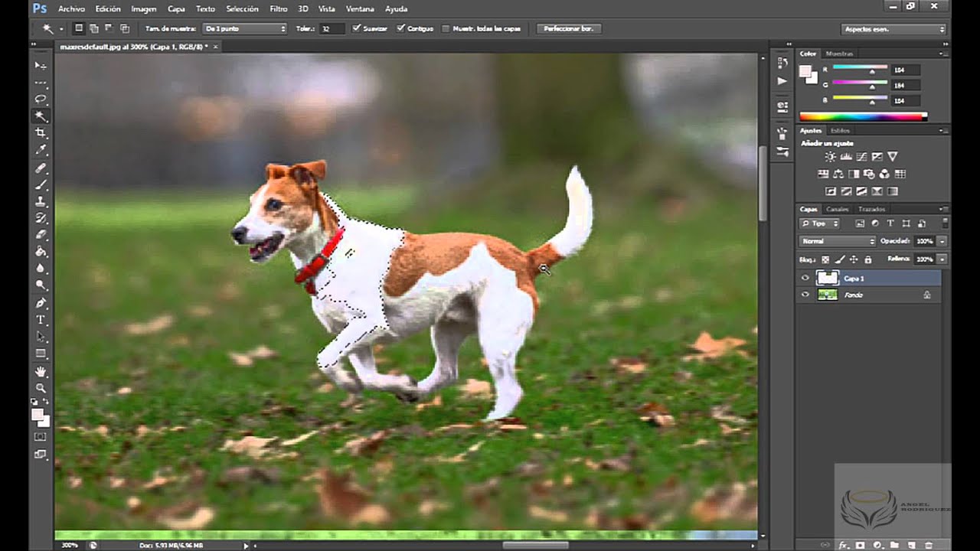This screenshot has height=551, width=980.
Task: Hide the Capa 1 layer
Action: click(805, 279)
